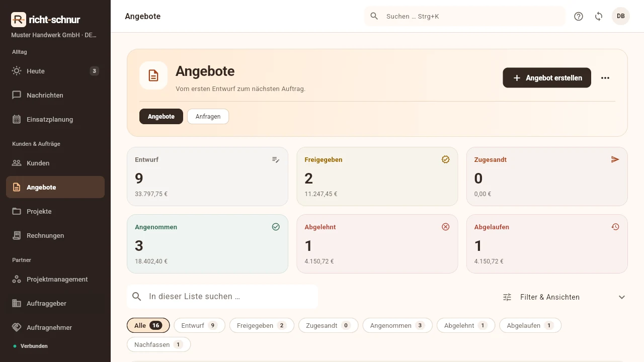Click the Filter & Ansichten sliders icon
The width and height of the screenshot is (644, 362).
click(x=507, y=297)
